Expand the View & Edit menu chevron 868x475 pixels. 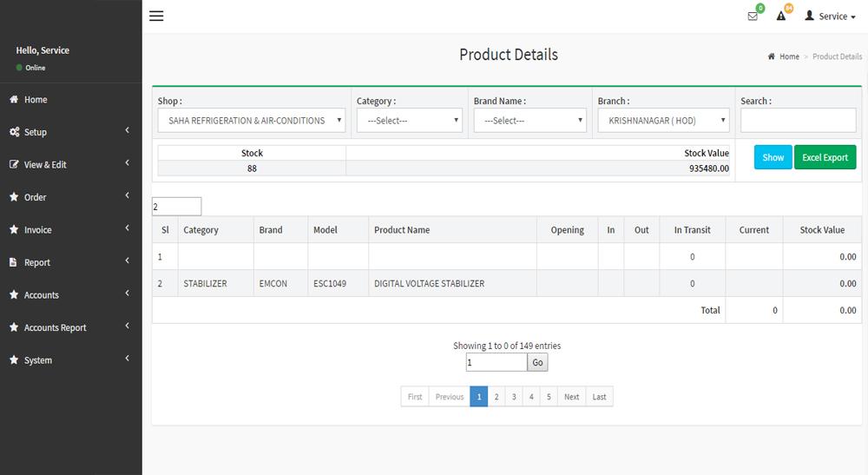point(128,162)
